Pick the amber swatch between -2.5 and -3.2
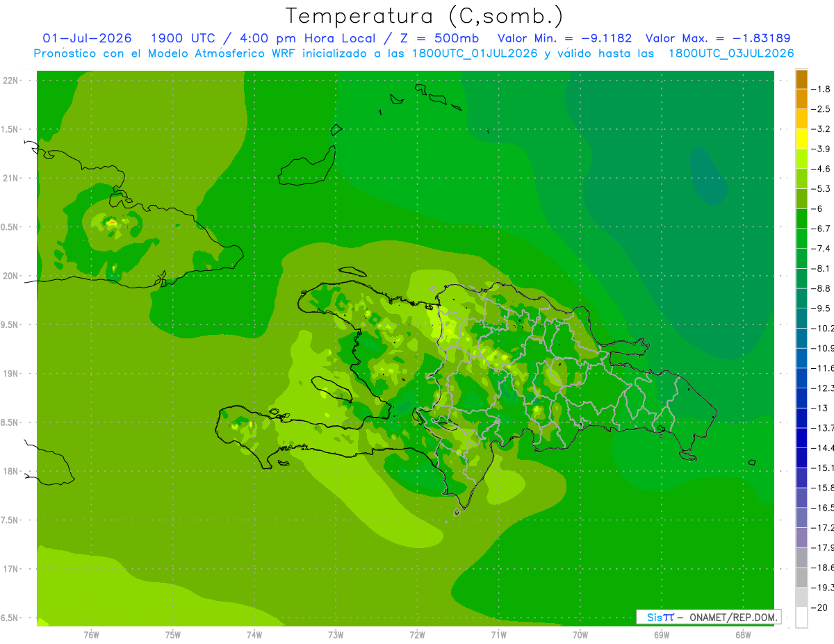This screenshot has height=644, width=834. click(x=801, y=119)
